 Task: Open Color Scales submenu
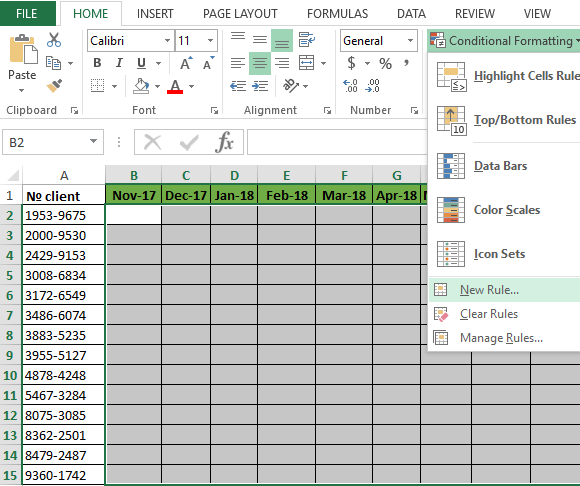(505, 210)
